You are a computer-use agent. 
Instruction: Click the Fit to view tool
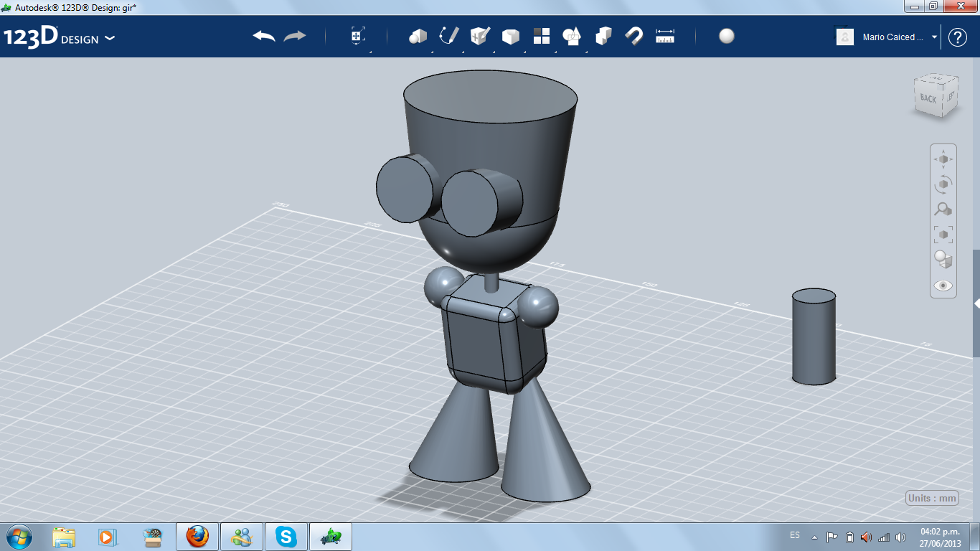tap(943, 234)
